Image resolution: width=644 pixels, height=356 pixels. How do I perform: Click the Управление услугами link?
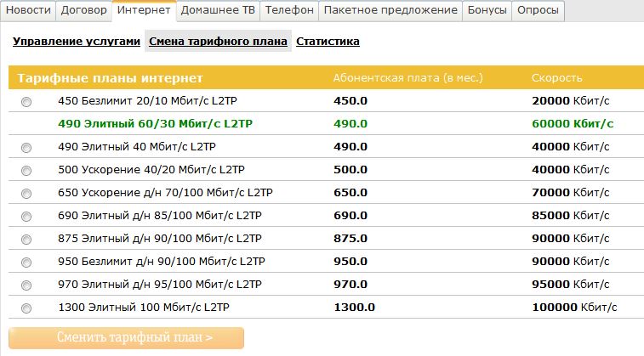(x=76, y=41)
